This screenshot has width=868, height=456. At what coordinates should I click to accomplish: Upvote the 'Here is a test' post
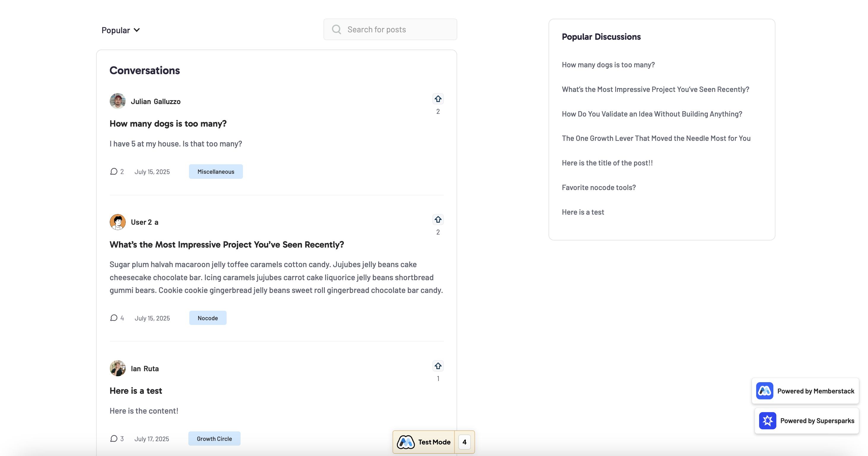(x=438, y=366)
